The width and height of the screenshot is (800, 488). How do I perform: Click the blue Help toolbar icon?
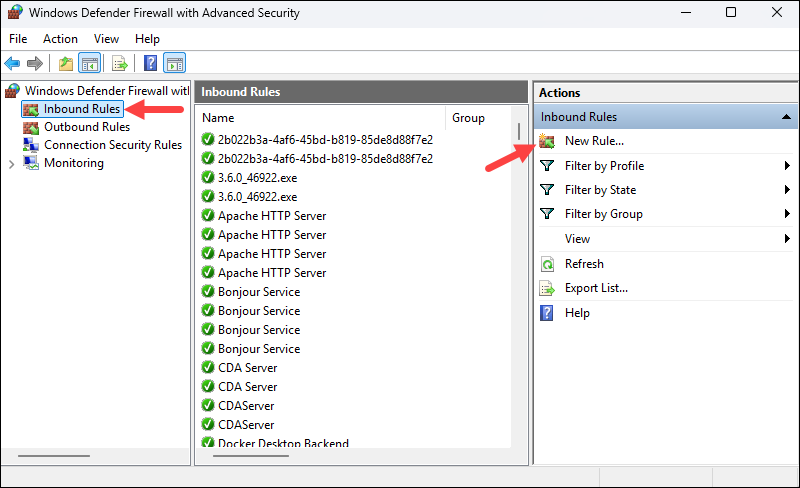(x=151, y=63)
